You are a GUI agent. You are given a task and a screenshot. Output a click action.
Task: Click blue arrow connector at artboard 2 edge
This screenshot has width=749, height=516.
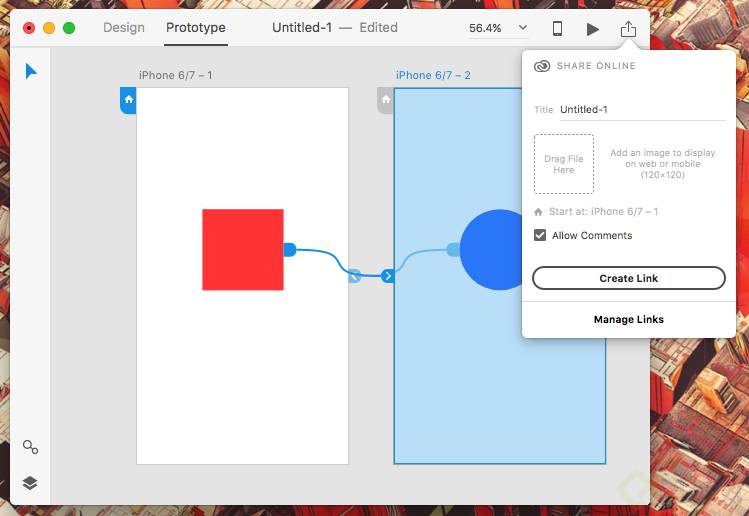388,276
